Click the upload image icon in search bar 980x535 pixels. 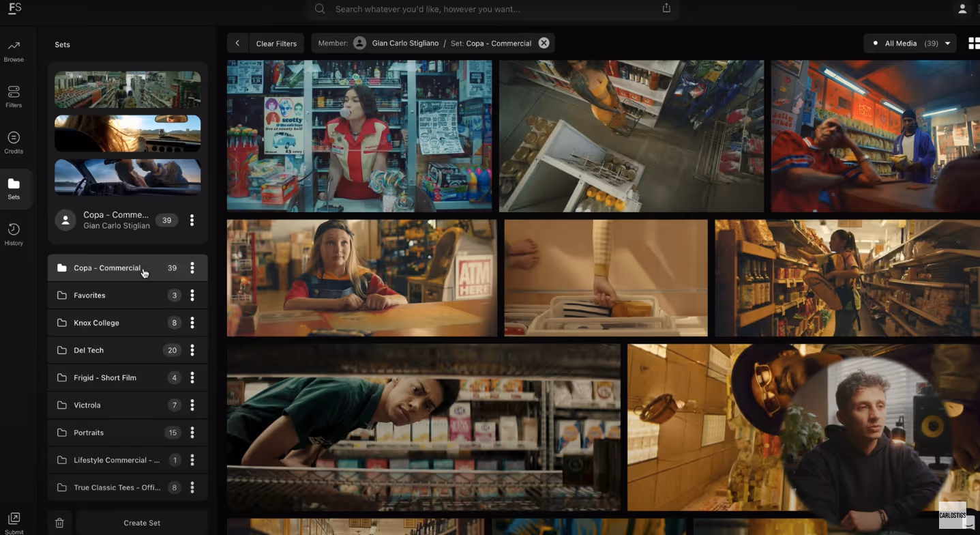tap(666, 8)
